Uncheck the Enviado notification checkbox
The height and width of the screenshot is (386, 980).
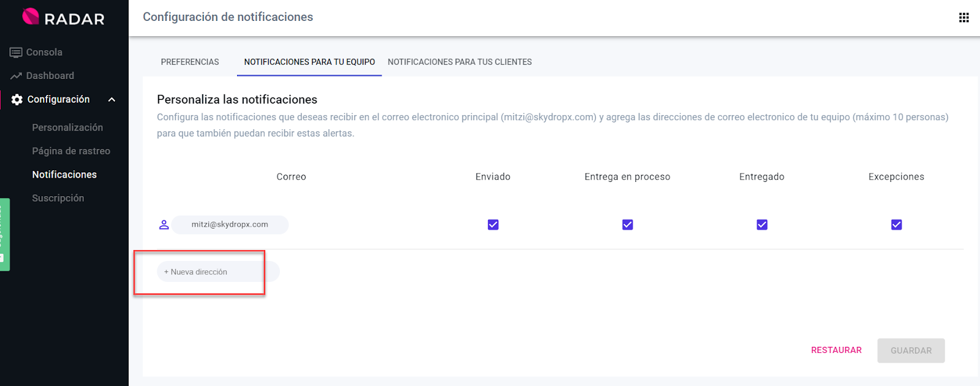(493, 225)
